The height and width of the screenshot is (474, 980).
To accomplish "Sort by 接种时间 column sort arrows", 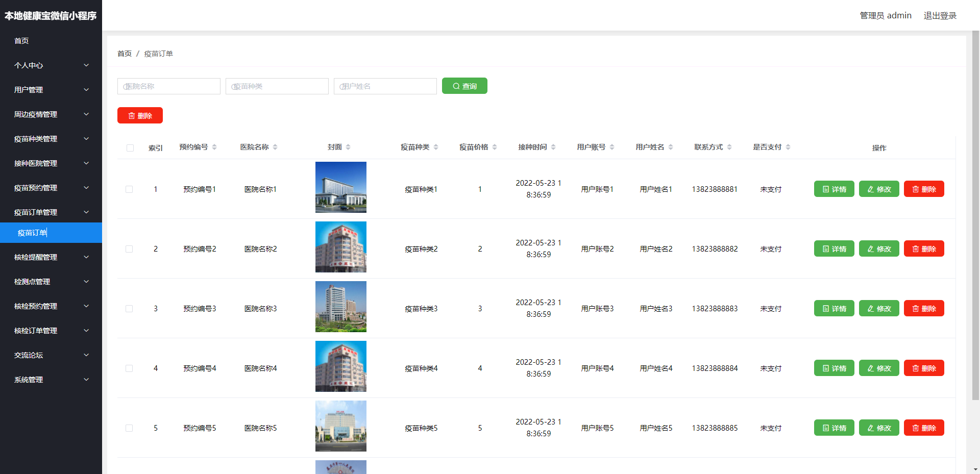I will (553, 147).
